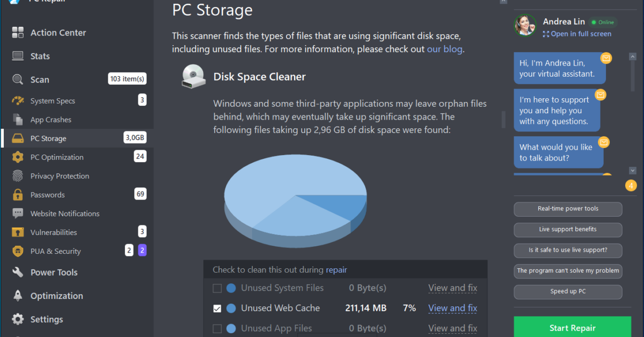Enable the Unused System Files checkbox
This screenshot has width=644, height=337.
coord(217,288)
